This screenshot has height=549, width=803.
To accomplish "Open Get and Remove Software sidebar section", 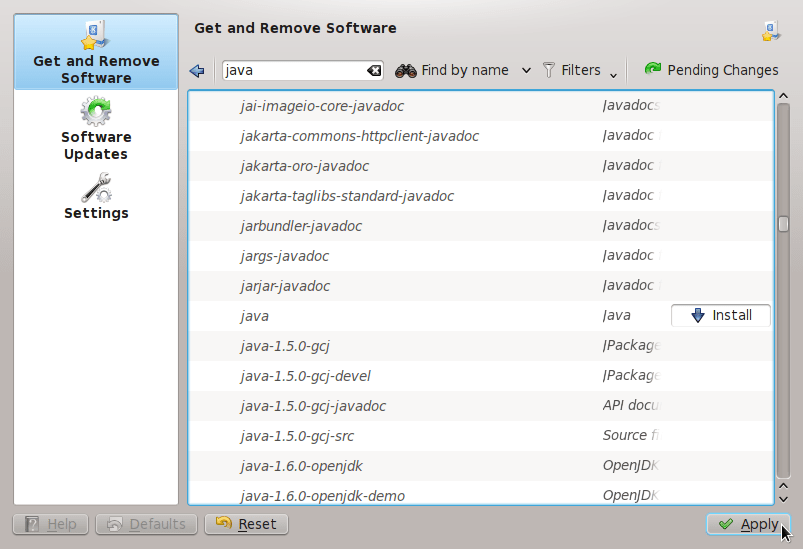I will tap(96, 52).
